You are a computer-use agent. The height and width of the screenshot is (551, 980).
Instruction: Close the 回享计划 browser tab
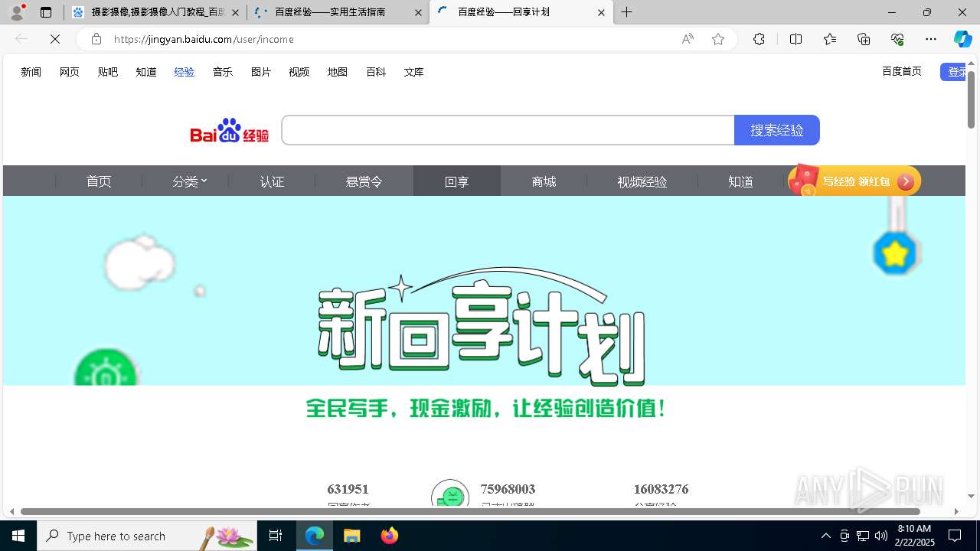click(x=601, y=12)
